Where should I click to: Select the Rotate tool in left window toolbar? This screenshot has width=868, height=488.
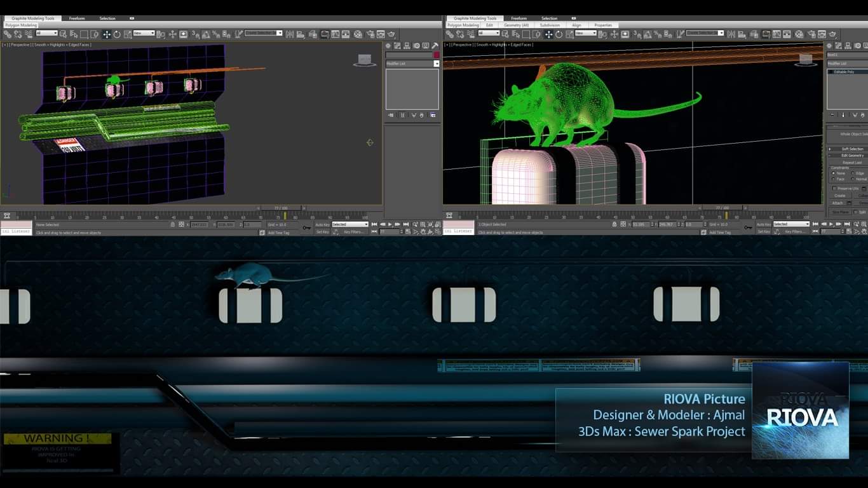click(117, 34)
